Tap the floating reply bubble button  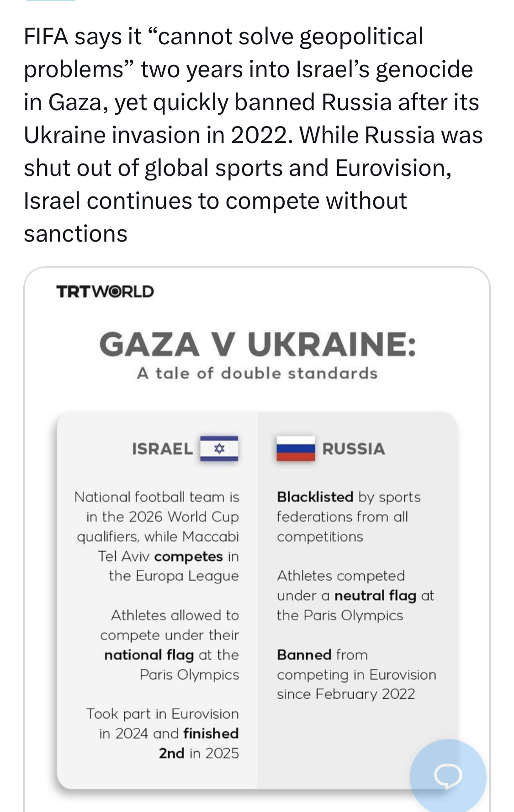coord(448,775)
